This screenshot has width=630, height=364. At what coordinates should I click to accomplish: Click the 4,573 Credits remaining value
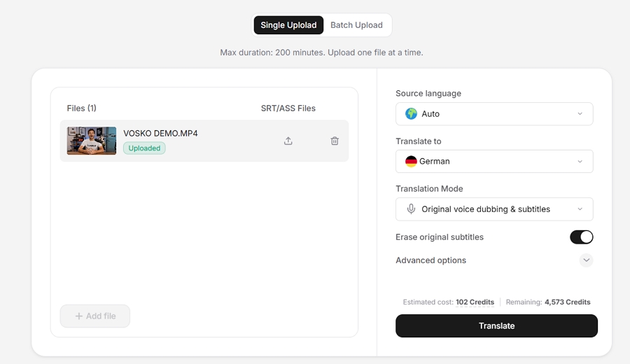[x=567, y=302]
